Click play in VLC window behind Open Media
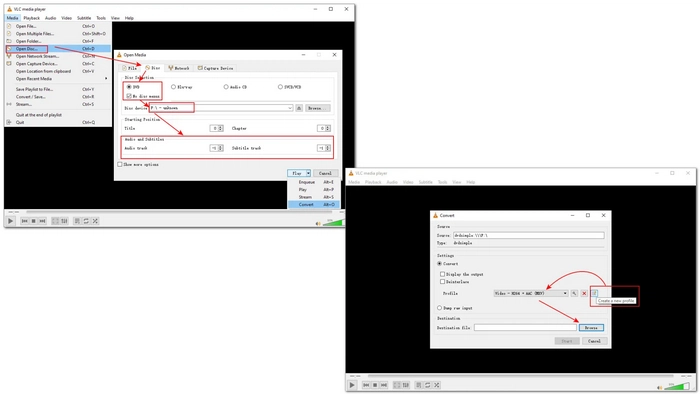Screen dimensions: 700x394 click(11, 221)
